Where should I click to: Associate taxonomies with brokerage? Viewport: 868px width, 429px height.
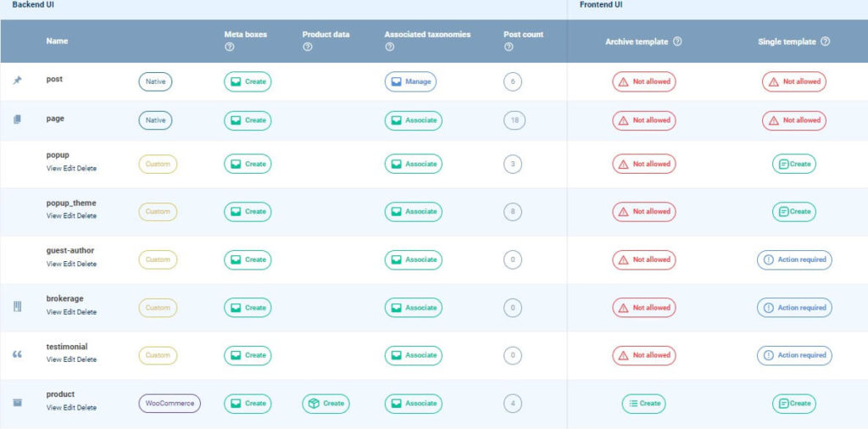(414, 308)
